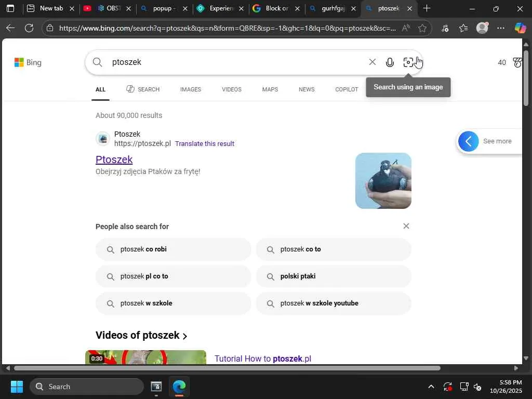Click the sync tray icon
The height and width of the screenshot is (399, 532).
[x=447, y=387]
